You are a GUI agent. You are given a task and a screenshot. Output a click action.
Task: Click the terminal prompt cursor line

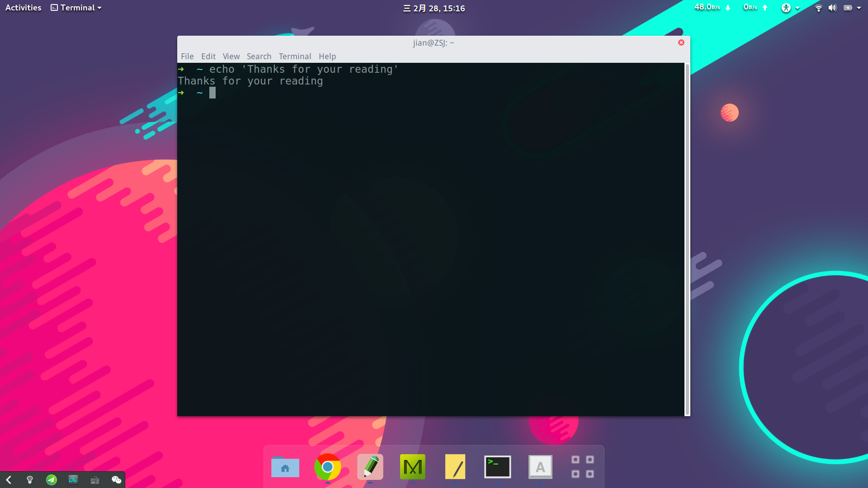click(x=197, y=93)
